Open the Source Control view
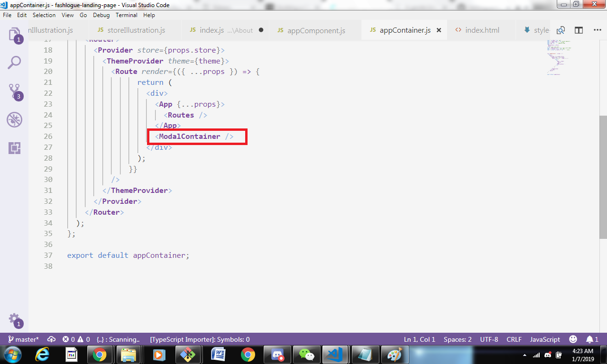This screenshot has width=607, height=364. 14,92
